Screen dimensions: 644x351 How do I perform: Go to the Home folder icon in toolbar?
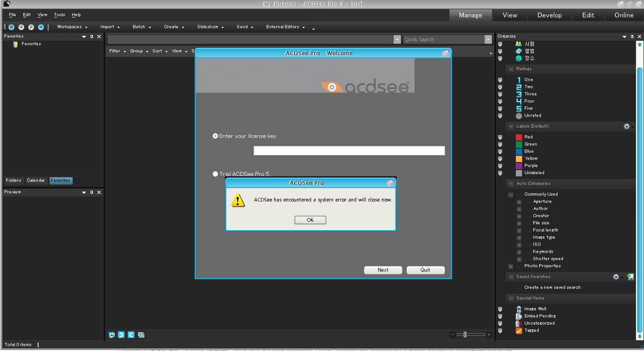pyautogui.click(x=12, y=27)
